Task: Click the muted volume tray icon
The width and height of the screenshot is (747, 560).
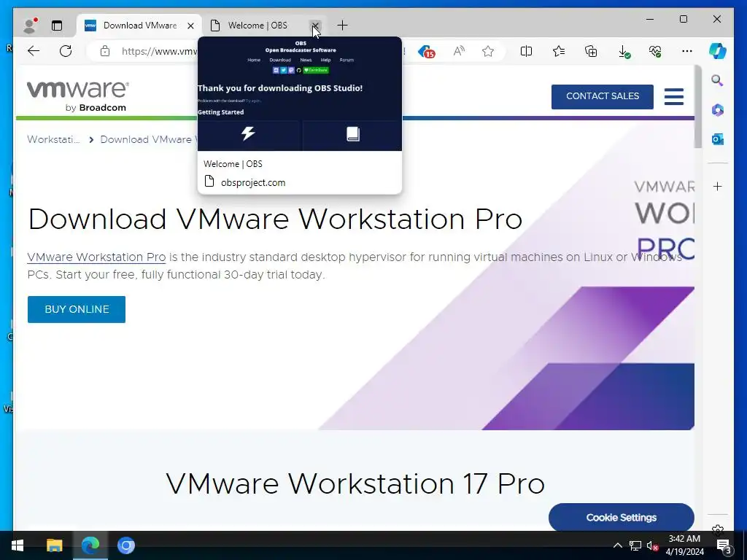Action: [x=652, y=545]
